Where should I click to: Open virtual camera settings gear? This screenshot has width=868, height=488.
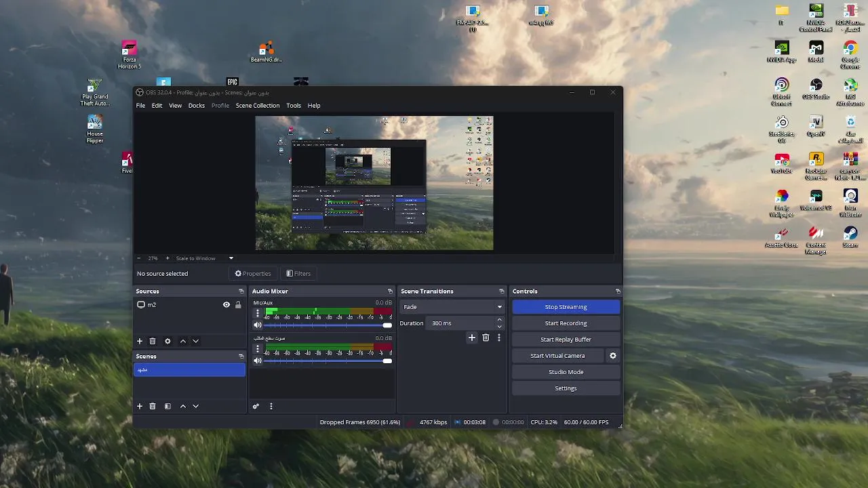pyautogui.click(x=613, y=355)
